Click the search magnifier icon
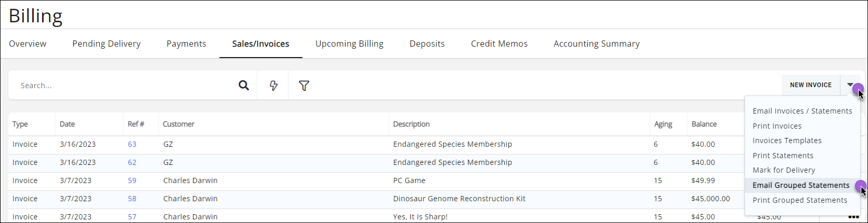The height and width of the screenshot is (223, 868). [244, 86]
